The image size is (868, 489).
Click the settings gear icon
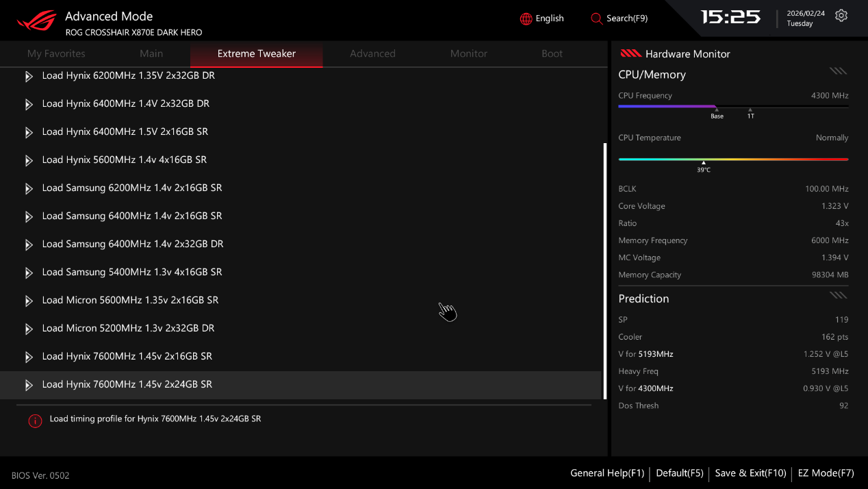[x=841, y=16]
